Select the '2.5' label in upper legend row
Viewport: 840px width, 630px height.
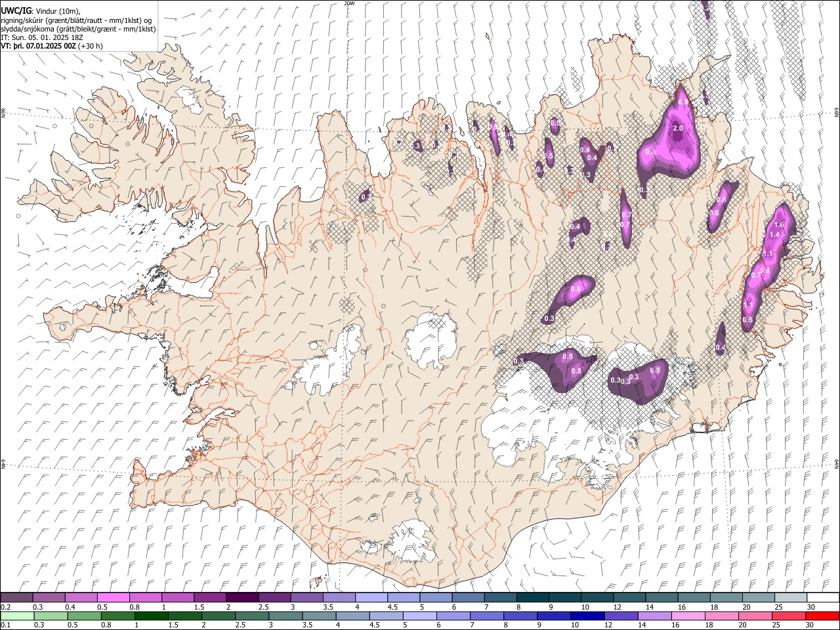pos(264,607)
